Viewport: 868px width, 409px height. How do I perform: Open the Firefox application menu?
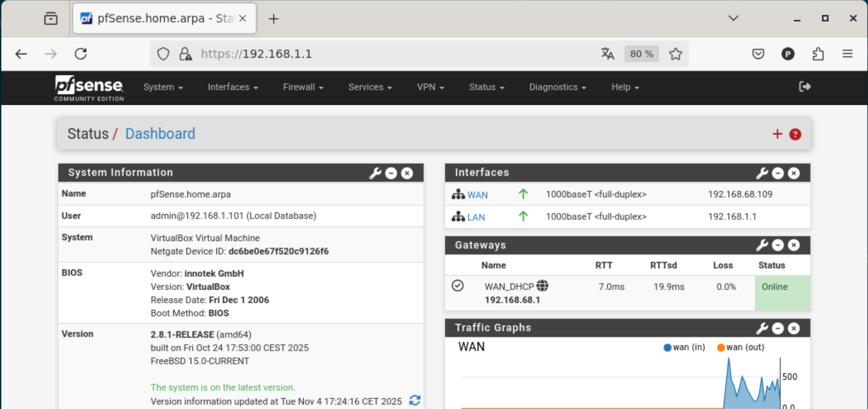coord(848,54)
